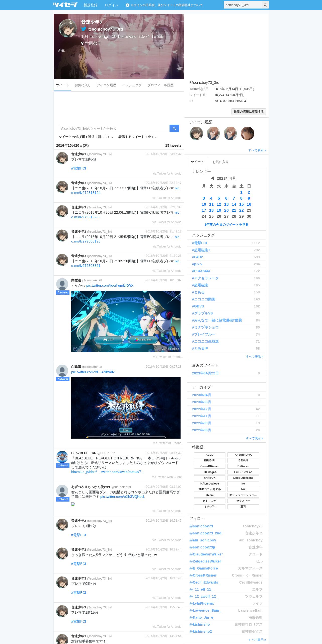322x644 pixels.
Task: Click tweet search input field
Action: click(114, 128)
